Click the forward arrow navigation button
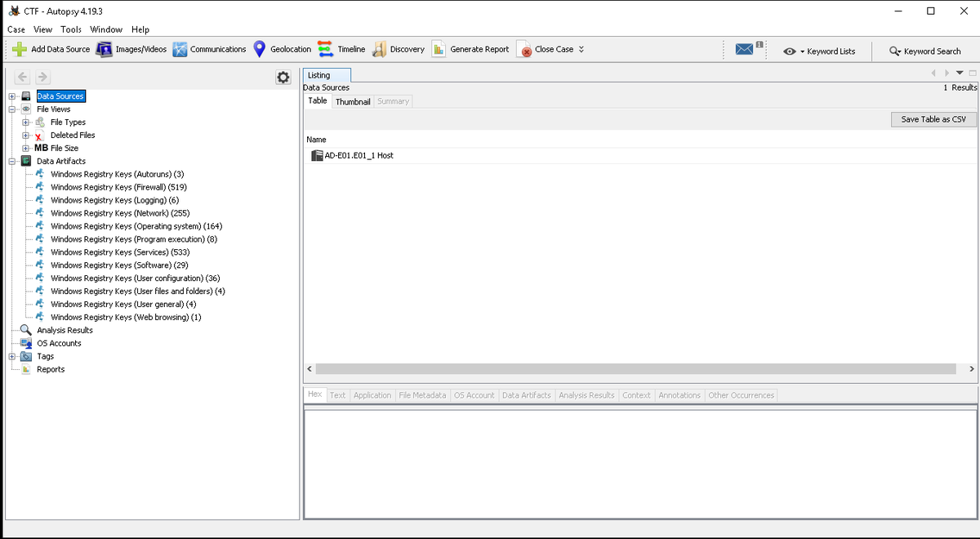Screen dimensions: 980x539 pyautogui.click(x=42, y=77)
